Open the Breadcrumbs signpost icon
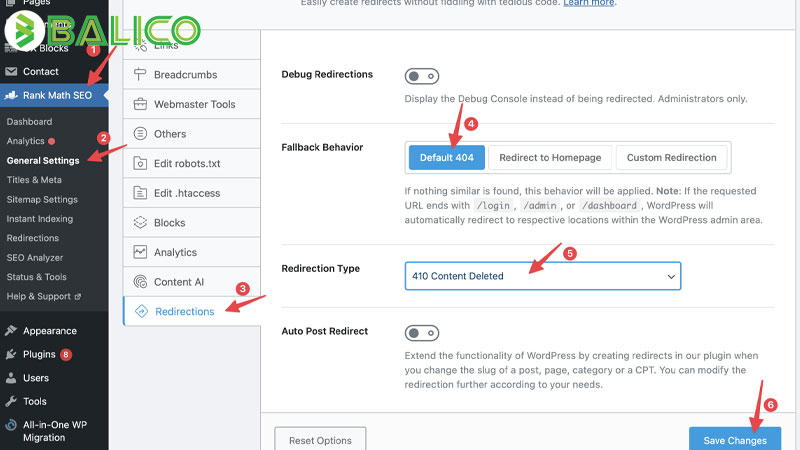Viewport: 800px width, 450px height. tap(140, 74)
